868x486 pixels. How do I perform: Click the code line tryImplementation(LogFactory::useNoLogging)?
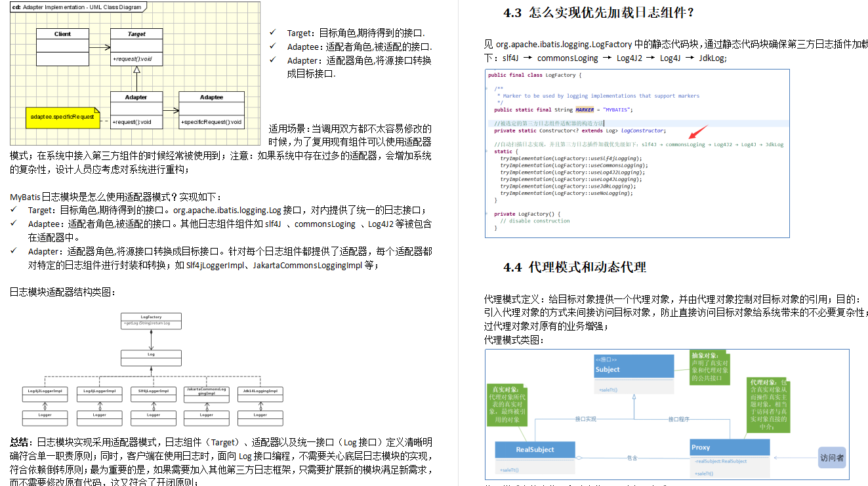(568, 193)
